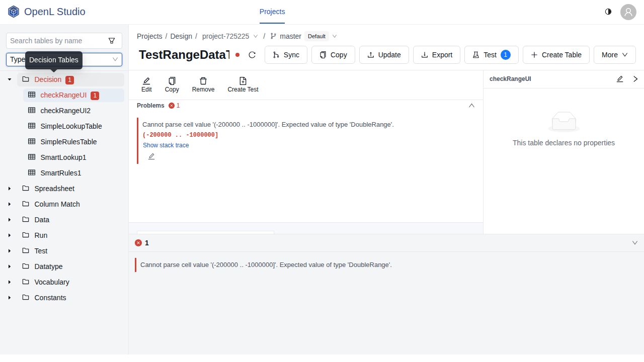This screenshot has width=644, height=362.
Task: Click the filter funnel icon in search box
Action: 112,41
